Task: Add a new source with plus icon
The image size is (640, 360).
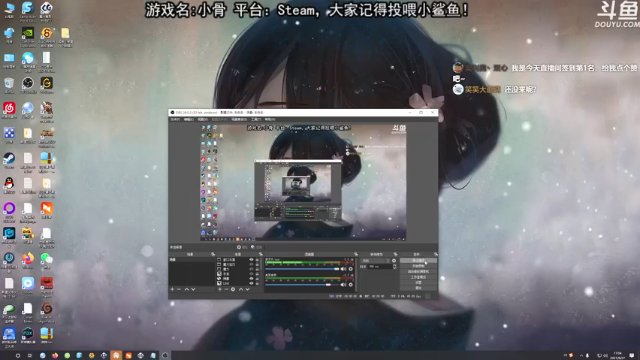Action: coord(220,289)
